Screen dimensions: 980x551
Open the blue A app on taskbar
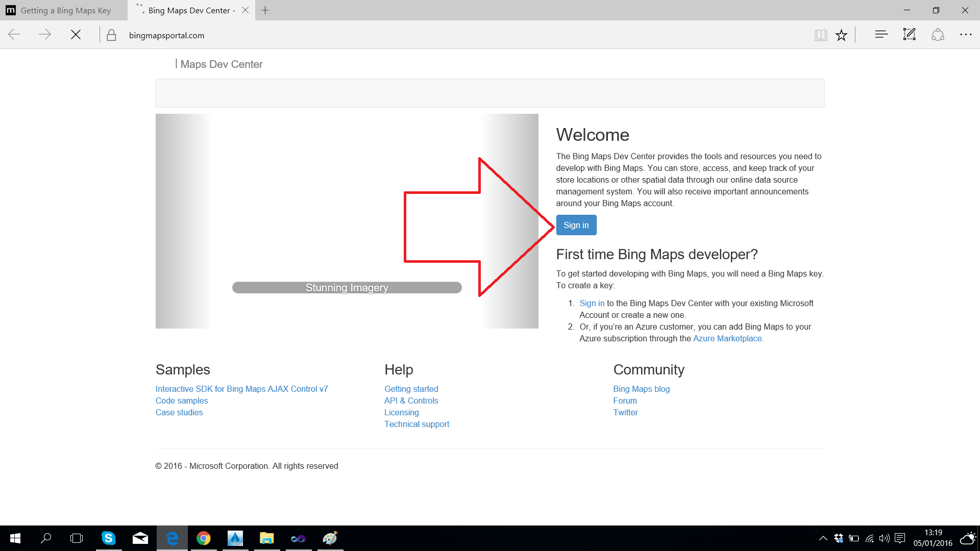235,538
